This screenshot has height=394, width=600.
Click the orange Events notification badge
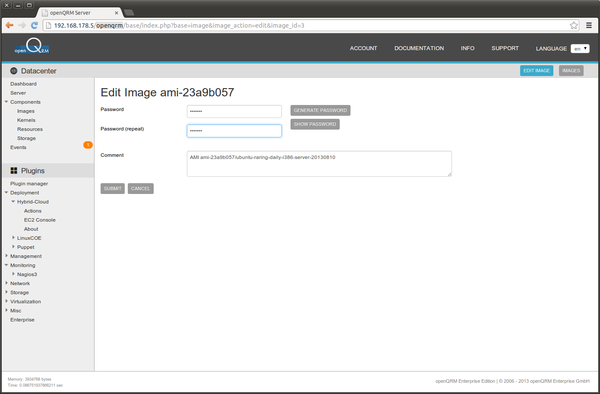pos(88,145)
